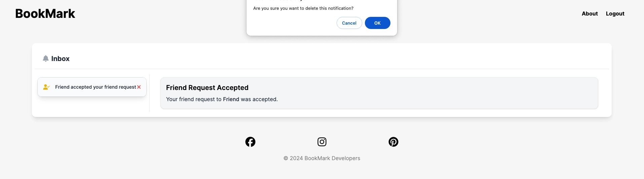Image resolution: width=644 pixels, height=179 pixels.
Task: Click the Friend Request Accepted heading
Action: tap(207, 88)
